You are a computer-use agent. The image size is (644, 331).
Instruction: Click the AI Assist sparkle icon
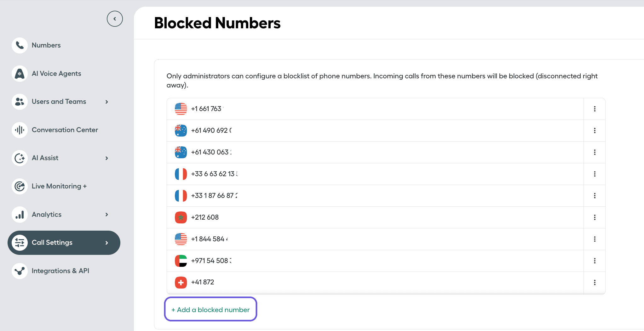click(19, 158)
